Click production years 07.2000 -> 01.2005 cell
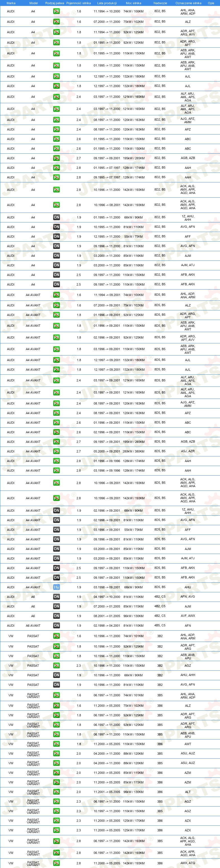220x868 pixels. coord(107,606)
